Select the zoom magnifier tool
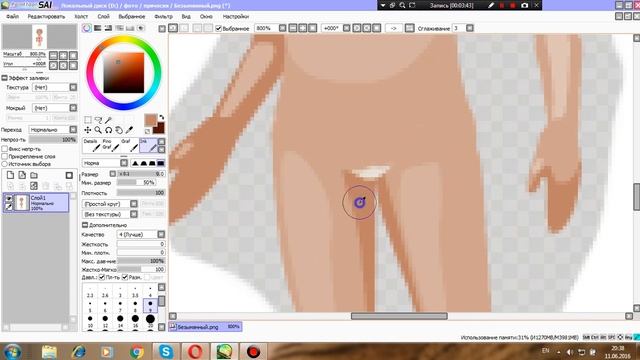 point(98,130)
